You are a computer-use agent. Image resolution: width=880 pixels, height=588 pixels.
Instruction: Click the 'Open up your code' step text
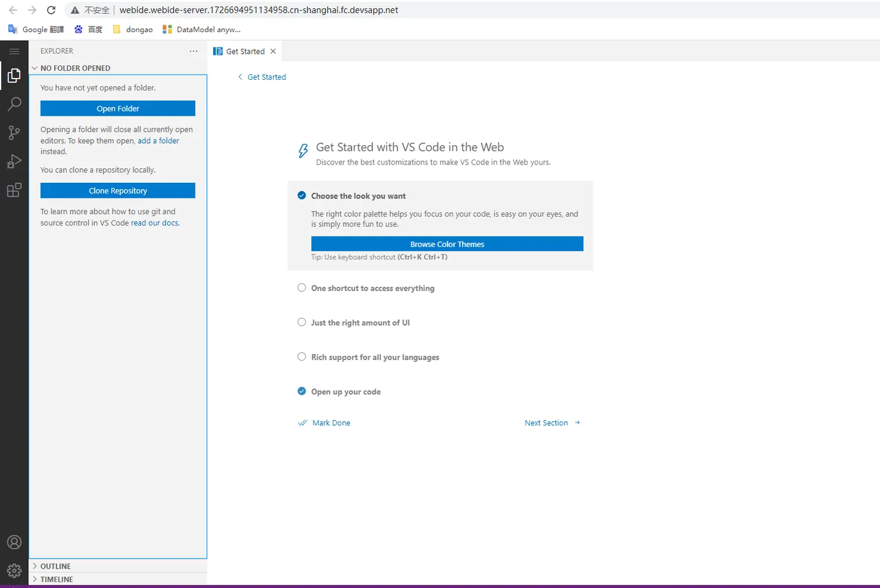(x=346, y=392)
